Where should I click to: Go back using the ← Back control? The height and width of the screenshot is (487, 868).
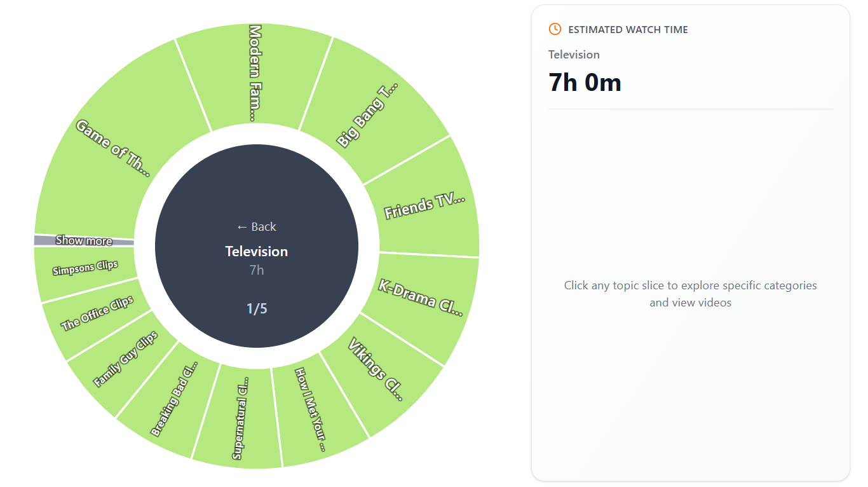[x=257, y=226]
